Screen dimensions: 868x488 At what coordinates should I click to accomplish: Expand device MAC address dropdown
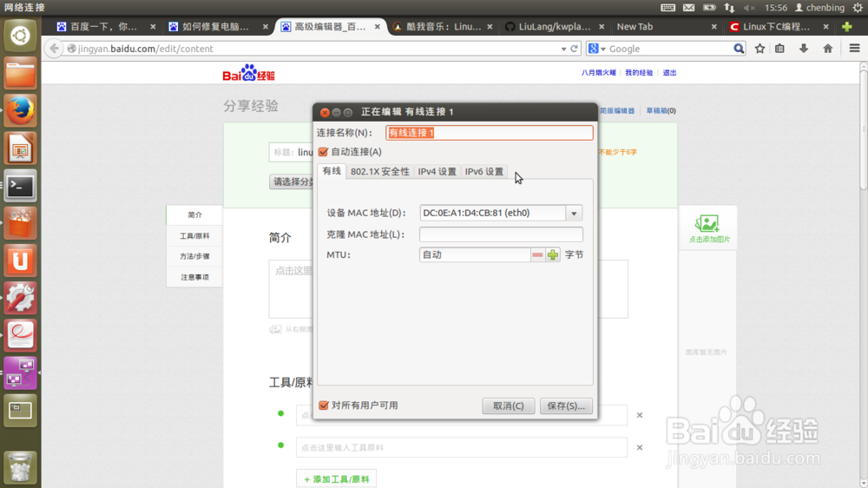coord(574,214)
